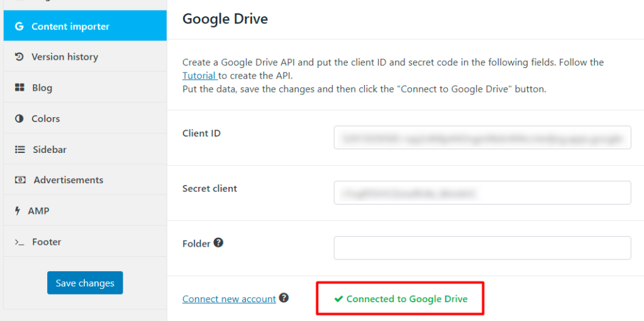The height and width of the screenshot is (321, 644).
Task: Open the Colors settings tab
Action: [85, 118]
